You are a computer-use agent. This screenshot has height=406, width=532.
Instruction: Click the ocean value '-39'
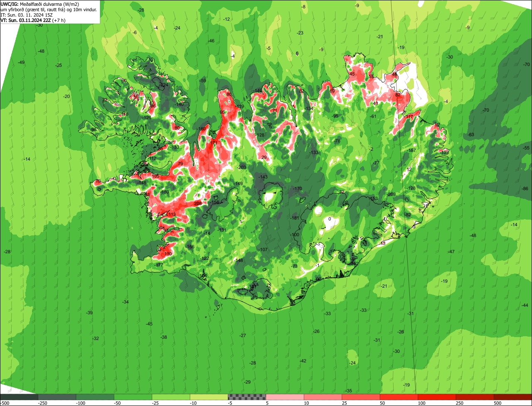point(89,313)
